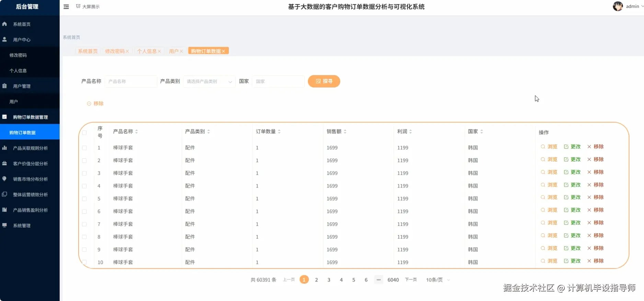Collapse the 购物订单数据管理 sidebar menu
This screenshot has height=301, width=644.
[30, 117]
